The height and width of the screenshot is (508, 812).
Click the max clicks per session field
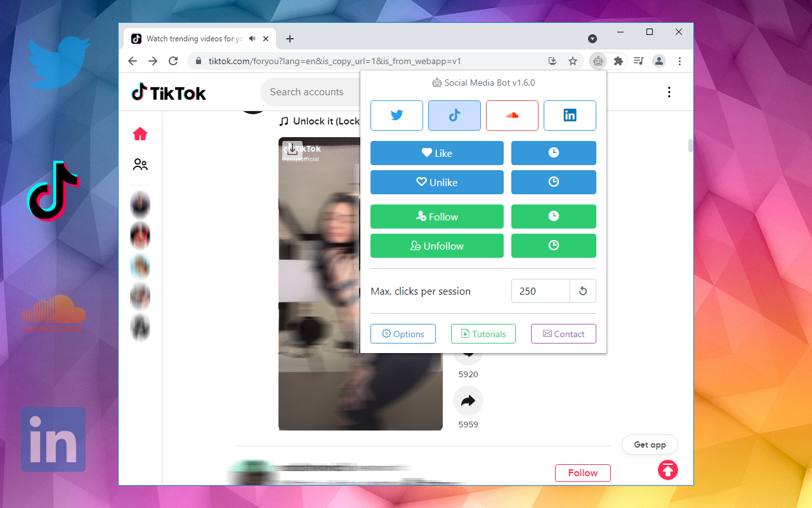540,291
